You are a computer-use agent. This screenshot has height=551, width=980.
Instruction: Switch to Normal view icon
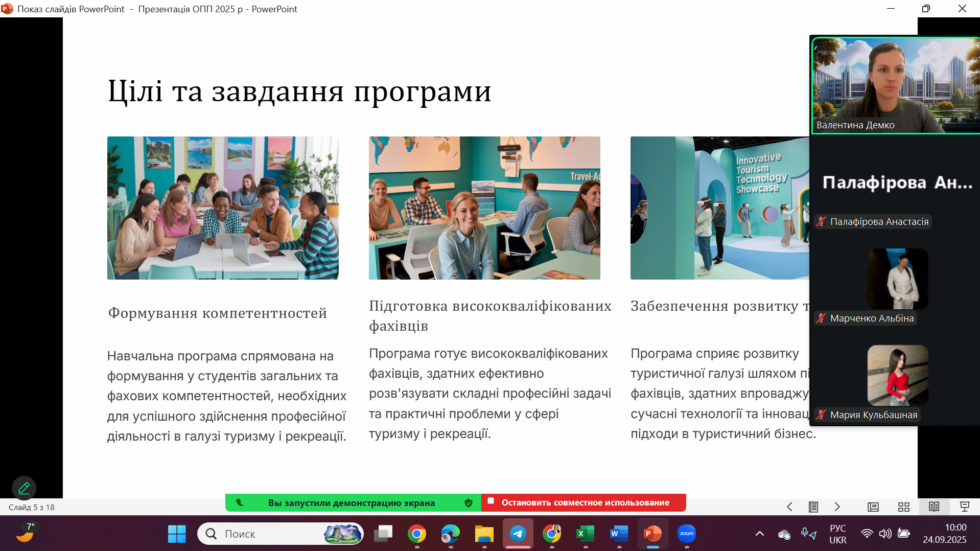point(873,507)
